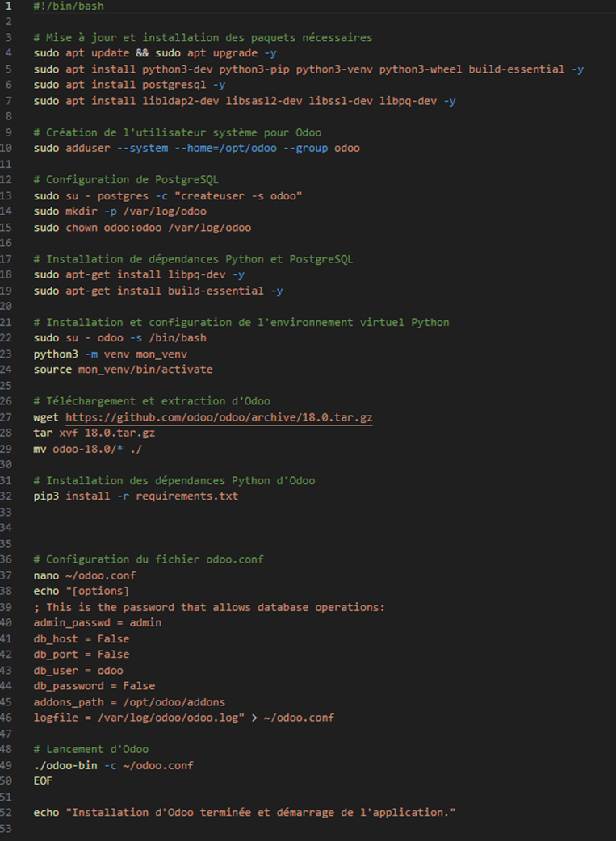
Task: Click the 'wget' command word
Action: [46, 417]
